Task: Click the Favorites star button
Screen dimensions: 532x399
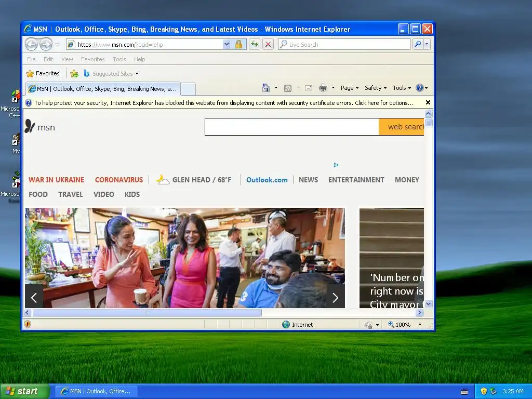Action: (x=43, y=73)
